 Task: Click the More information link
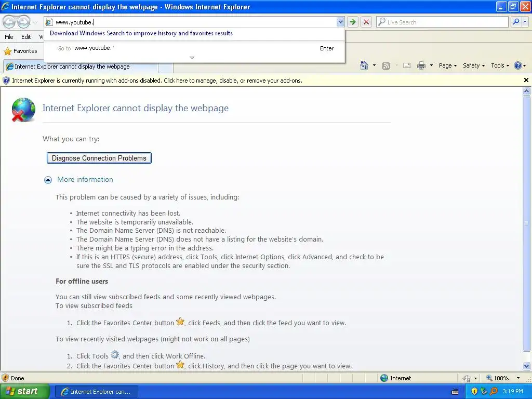coord(85,179)
